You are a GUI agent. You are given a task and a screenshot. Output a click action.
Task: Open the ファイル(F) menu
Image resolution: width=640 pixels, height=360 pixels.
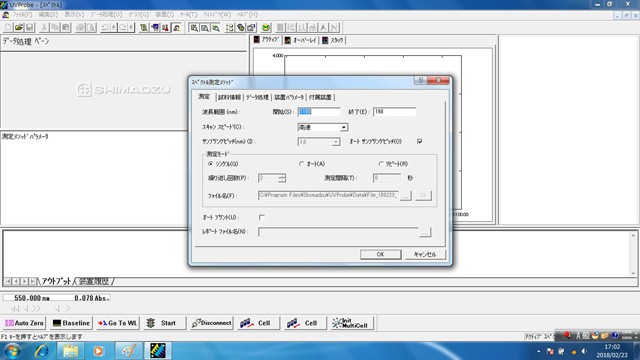[x=22, y=15]
